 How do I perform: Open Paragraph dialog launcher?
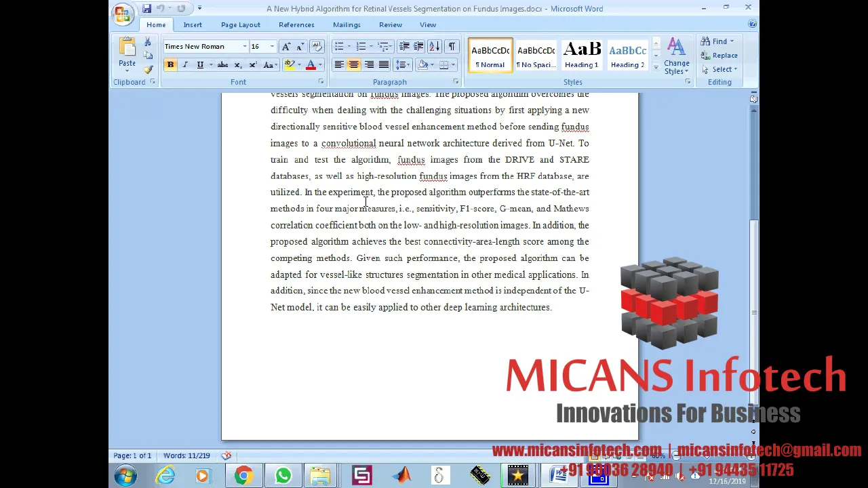coord(456,82)
